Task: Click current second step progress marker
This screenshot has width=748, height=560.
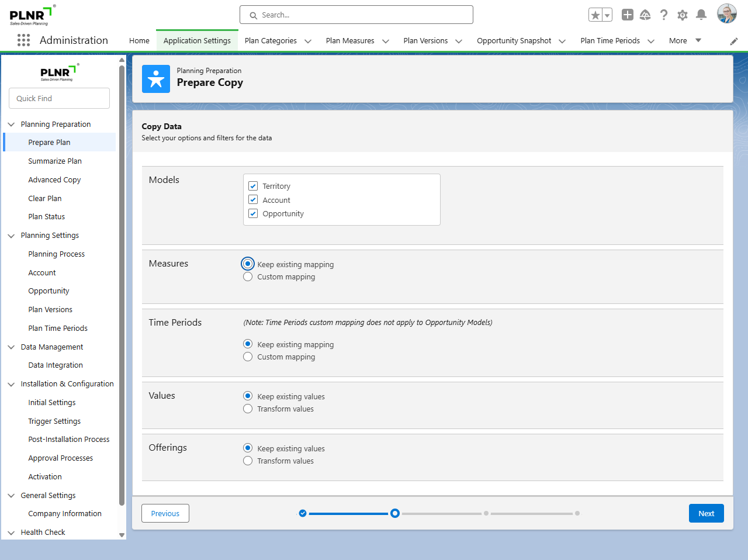Action: tap(395, 513)
